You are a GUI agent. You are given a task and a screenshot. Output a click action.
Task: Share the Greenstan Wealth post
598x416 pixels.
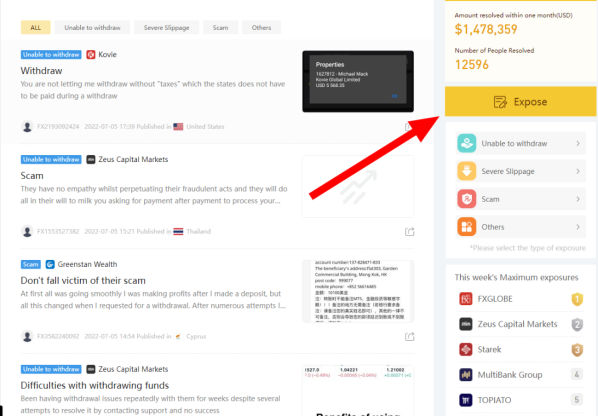click(409, 336)
